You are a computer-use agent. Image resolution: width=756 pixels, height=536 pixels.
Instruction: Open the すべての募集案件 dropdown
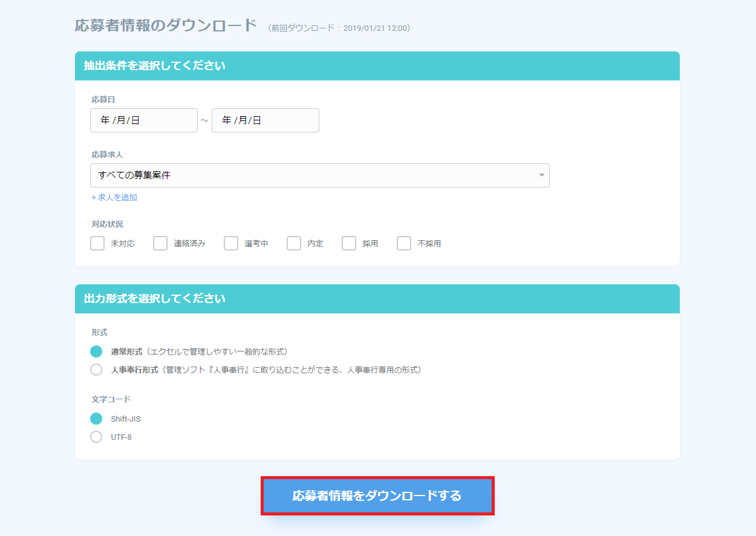coord(320,175)
